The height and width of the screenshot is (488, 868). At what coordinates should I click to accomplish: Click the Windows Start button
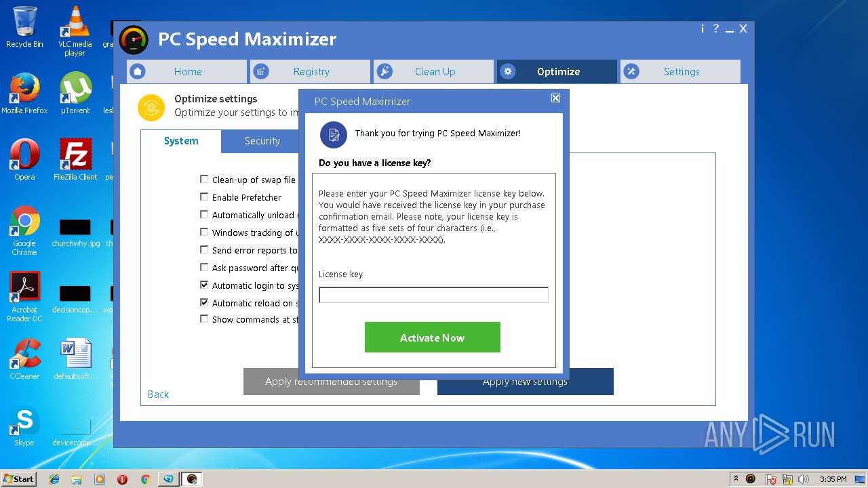(x=18, y=479)
